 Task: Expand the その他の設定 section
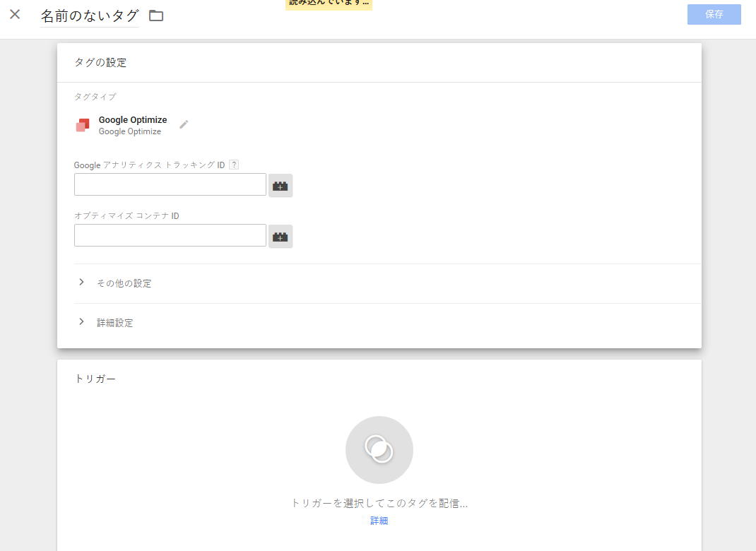point(388,283)
